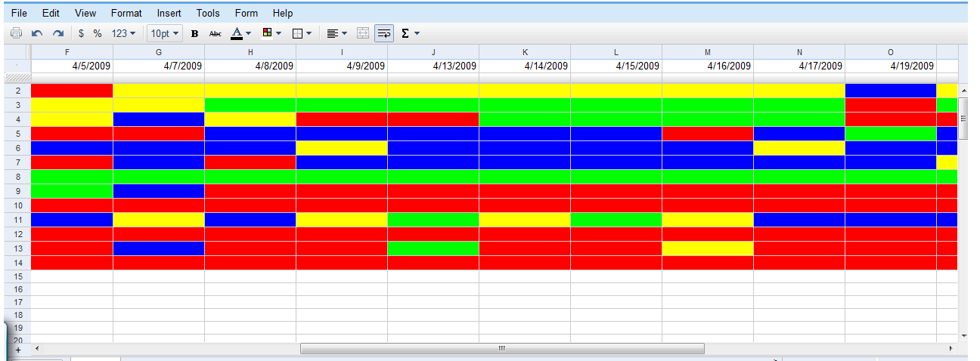Open the borders dropdown

(302, 33)
